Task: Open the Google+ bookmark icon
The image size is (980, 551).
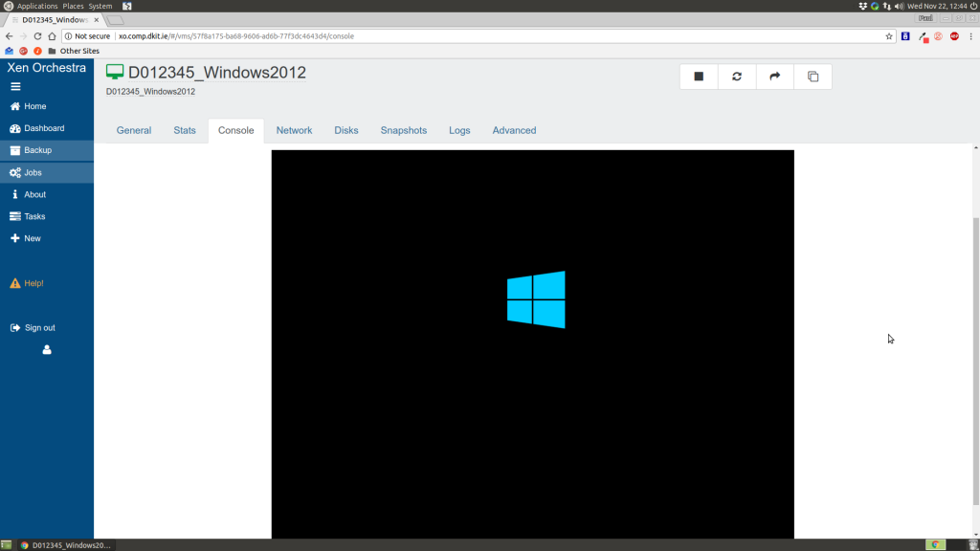Action: (x=23, y=51)
